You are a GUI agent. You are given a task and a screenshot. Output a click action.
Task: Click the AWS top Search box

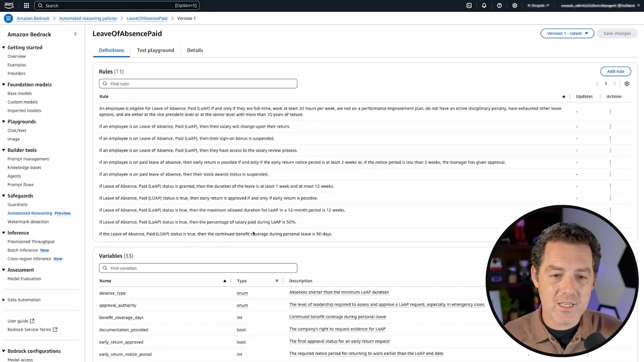117,6
